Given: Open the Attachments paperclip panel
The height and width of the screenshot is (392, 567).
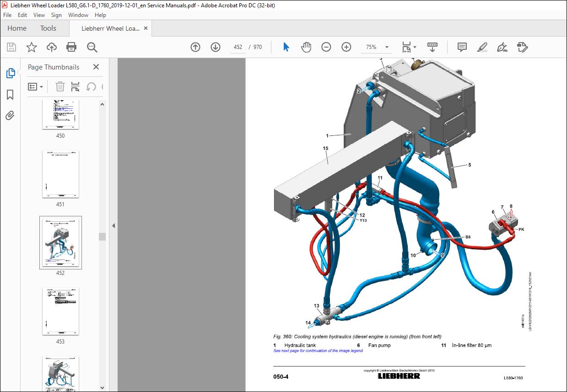Looking at the screenshot, I should 10,115.
